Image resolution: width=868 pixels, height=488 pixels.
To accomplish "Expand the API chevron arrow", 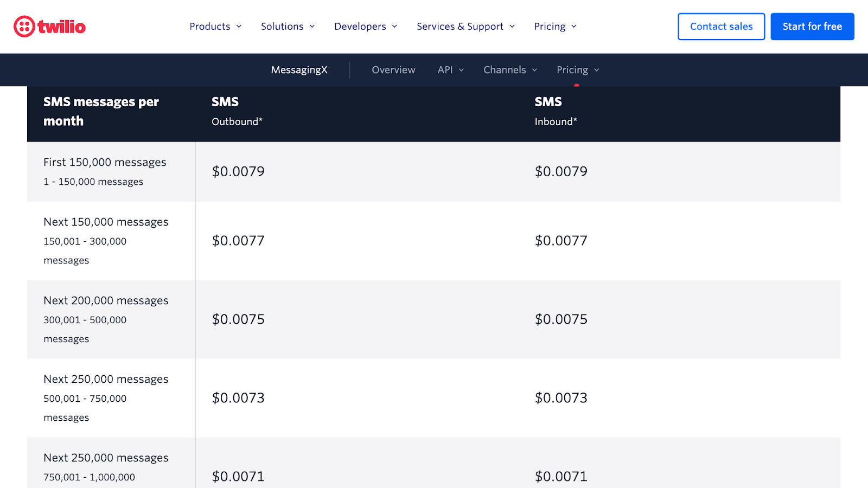I will [461, 70].
